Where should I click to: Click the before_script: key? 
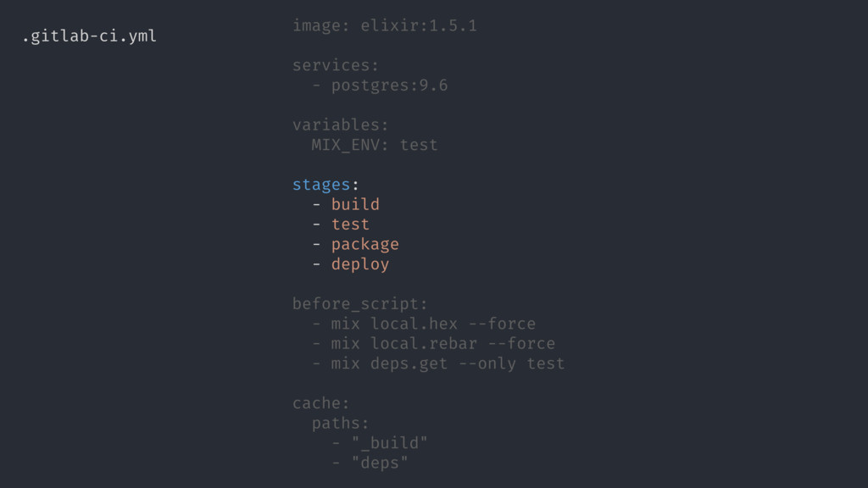(x=359, y=304)
